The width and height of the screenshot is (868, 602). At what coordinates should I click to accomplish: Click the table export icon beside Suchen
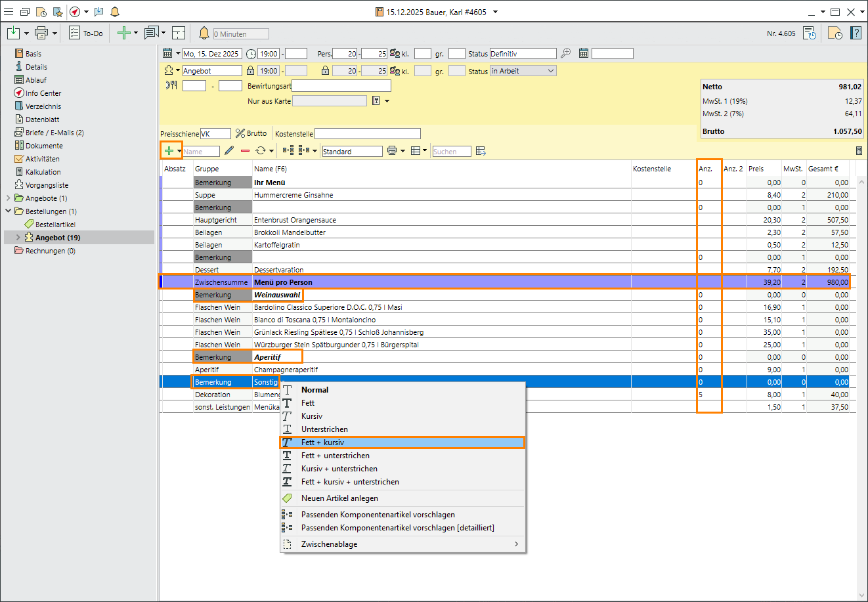(481, 151)
